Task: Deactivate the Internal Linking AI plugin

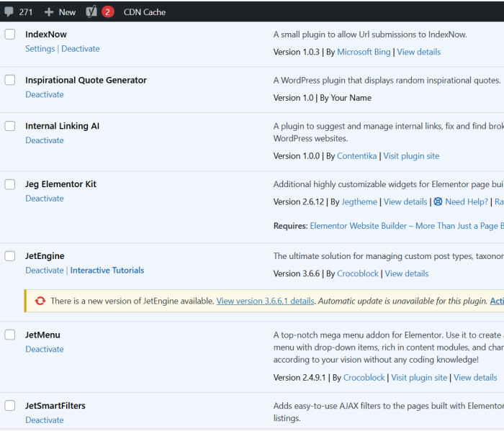Action: click(x=44, y=140)
